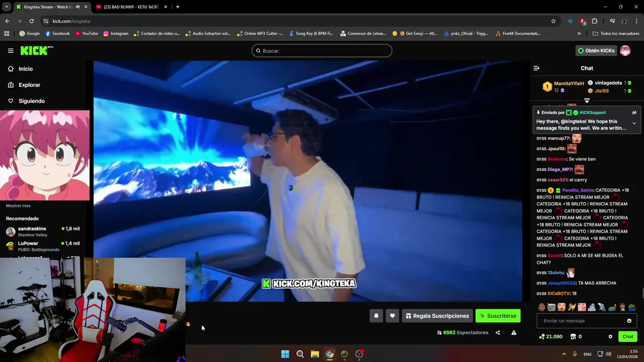Open the pink anime character thumbnail
644x362 pixels.
[x=45, y=155]
